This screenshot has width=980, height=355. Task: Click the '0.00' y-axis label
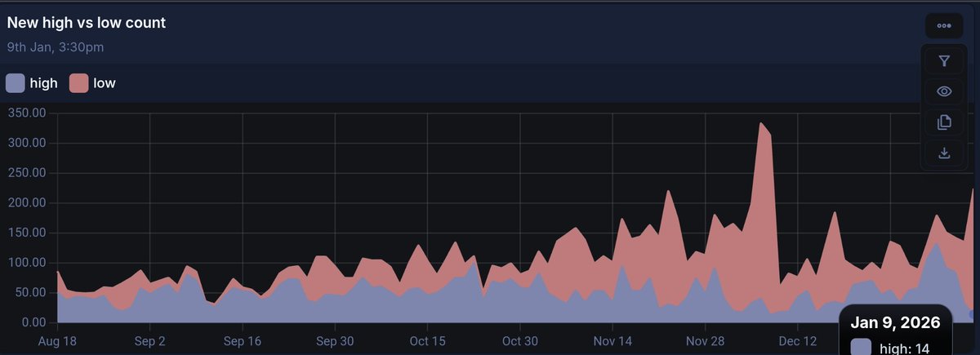(x=33, y=322)
